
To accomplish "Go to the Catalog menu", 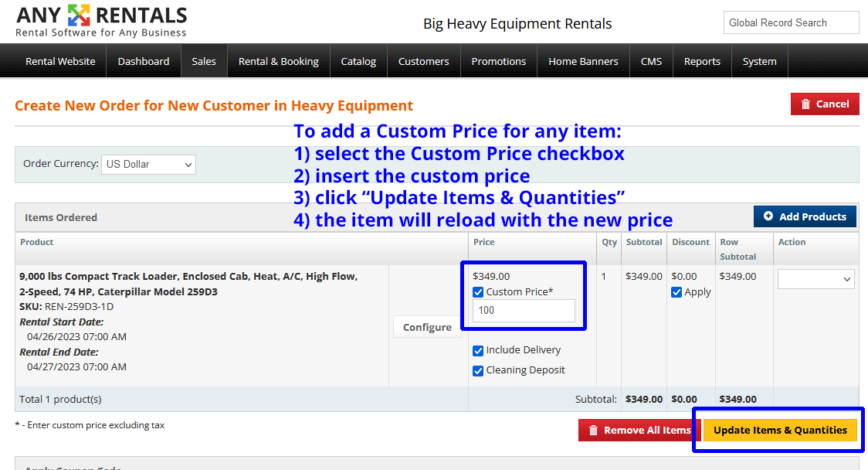I will click(x=358, y=61).
